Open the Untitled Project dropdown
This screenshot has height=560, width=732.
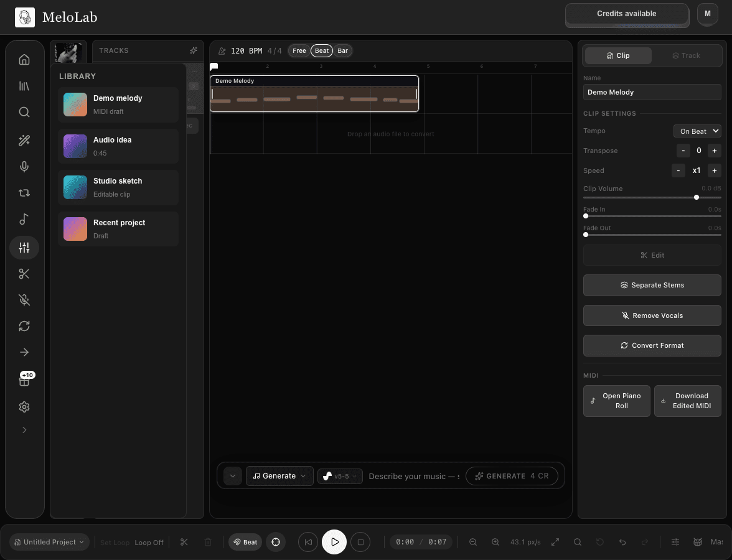[x=49, y=542]
